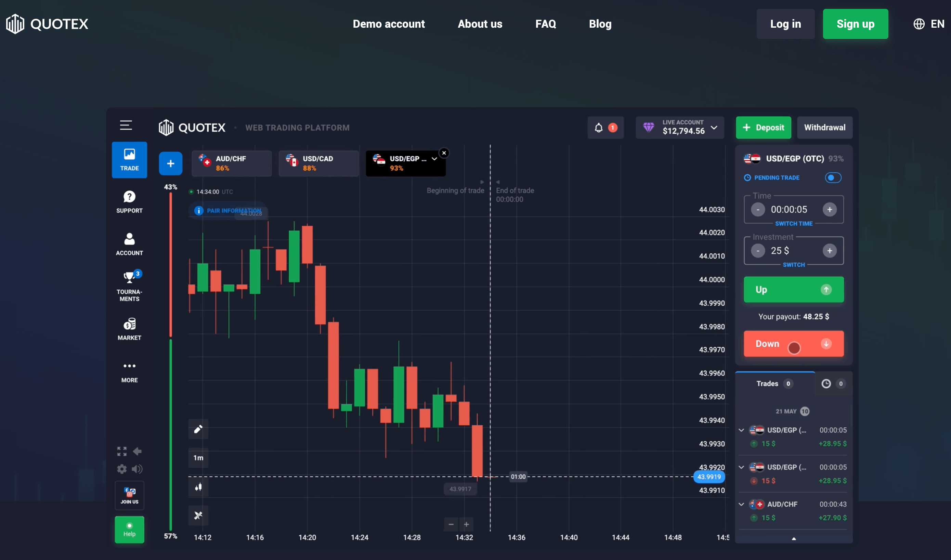Open the Demo account menu item
This screenshot has width=951, height=560.
click(x=389, y=24)
